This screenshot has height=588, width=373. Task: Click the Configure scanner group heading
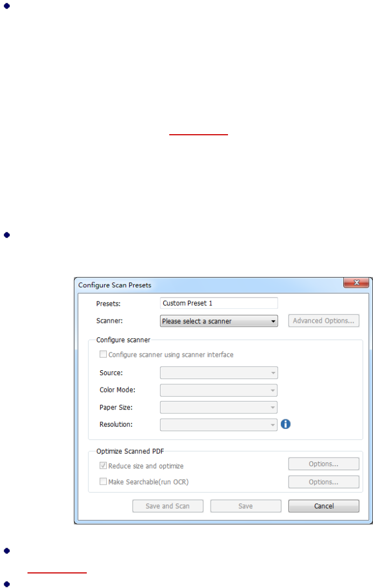[x=123, y=340]
